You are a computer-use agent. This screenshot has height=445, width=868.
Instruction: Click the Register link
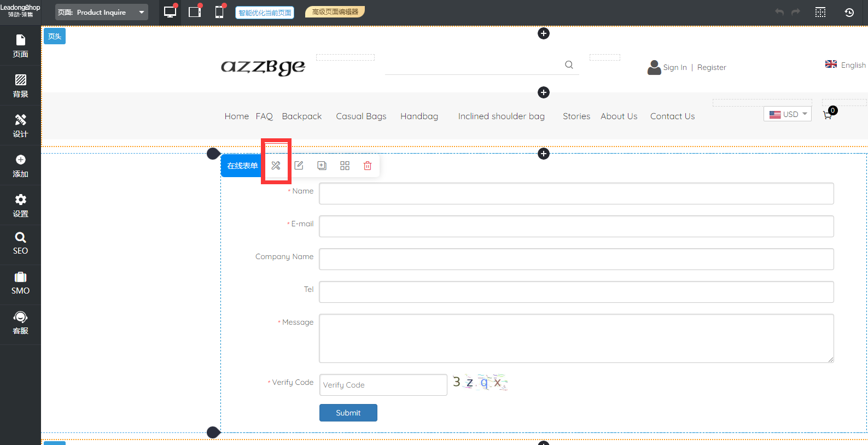(712, 67)
